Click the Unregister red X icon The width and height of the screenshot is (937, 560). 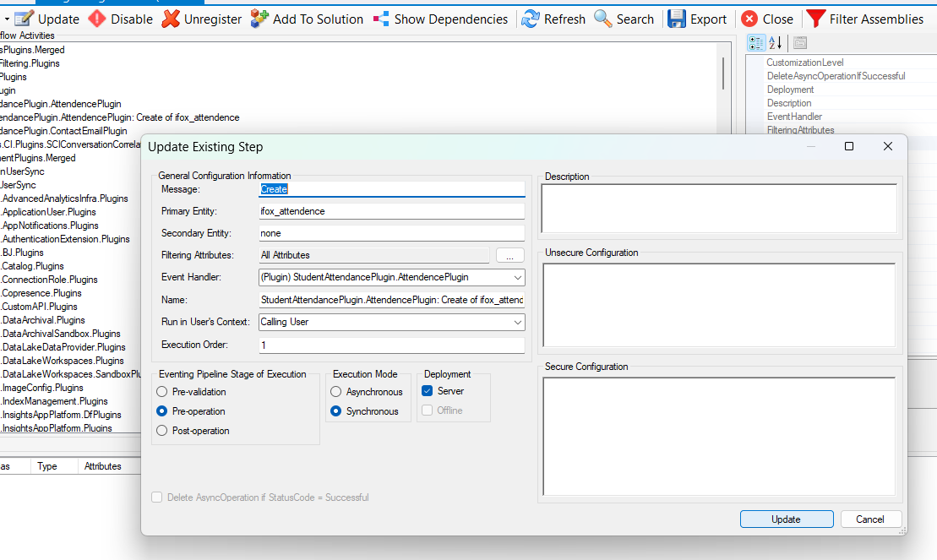pyautogui.click(x=171, y=19)
